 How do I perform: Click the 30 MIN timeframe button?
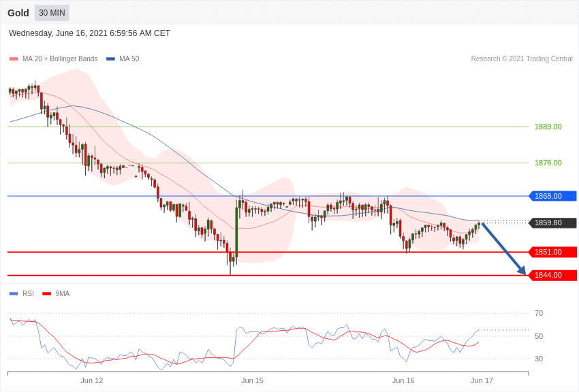(52, 13)
